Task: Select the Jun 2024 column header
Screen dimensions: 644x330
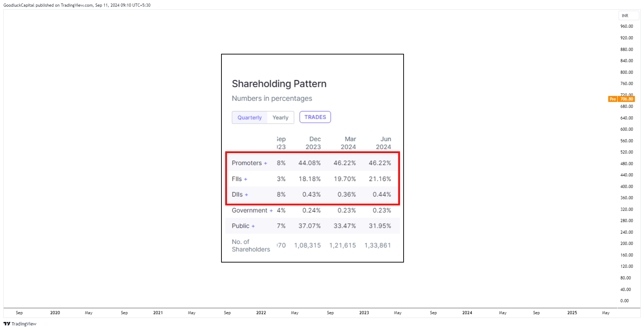Action: 384,143
